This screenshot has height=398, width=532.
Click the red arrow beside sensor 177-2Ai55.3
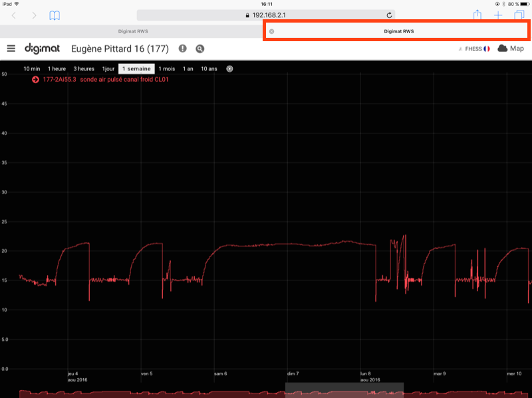coord(35,80)
